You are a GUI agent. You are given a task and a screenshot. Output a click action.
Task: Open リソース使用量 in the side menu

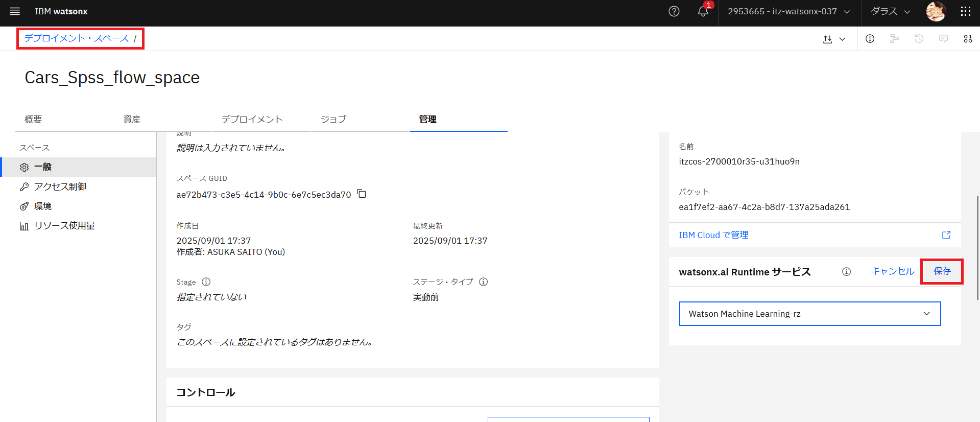coord(79,226)
